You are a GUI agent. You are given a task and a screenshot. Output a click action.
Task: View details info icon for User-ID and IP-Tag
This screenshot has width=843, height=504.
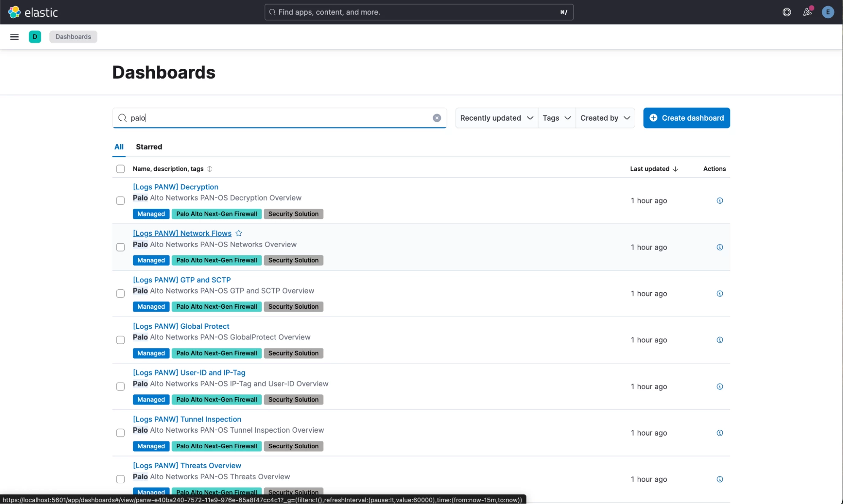point(720,386)
